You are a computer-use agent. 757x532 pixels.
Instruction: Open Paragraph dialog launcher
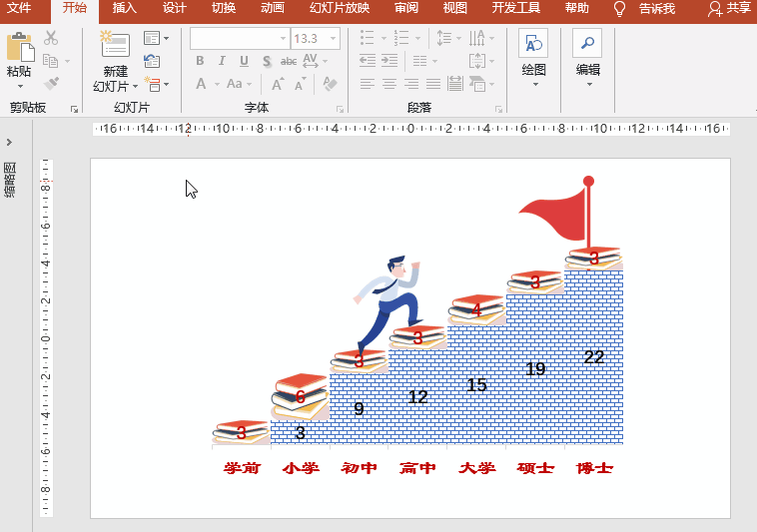coord(498,110)
